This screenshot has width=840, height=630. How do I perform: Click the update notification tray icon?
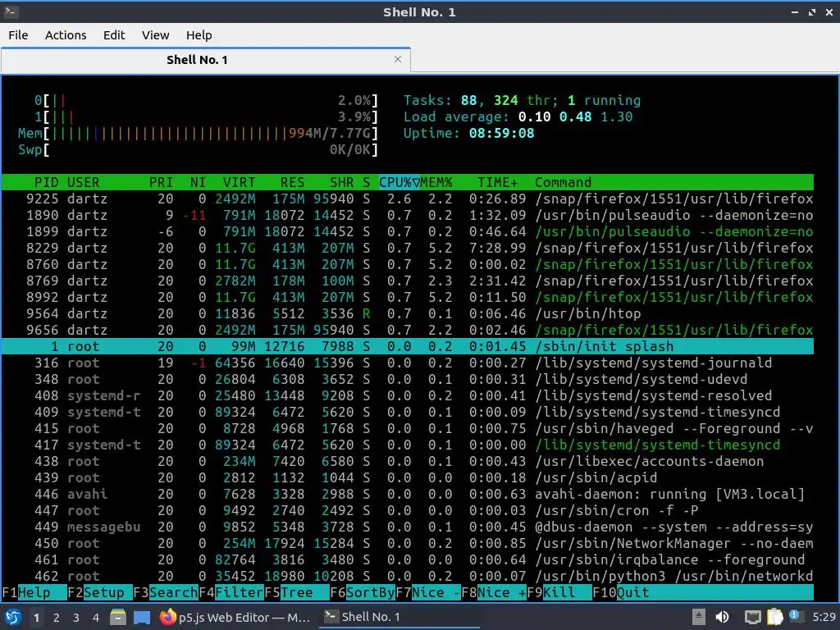[796, 616]
